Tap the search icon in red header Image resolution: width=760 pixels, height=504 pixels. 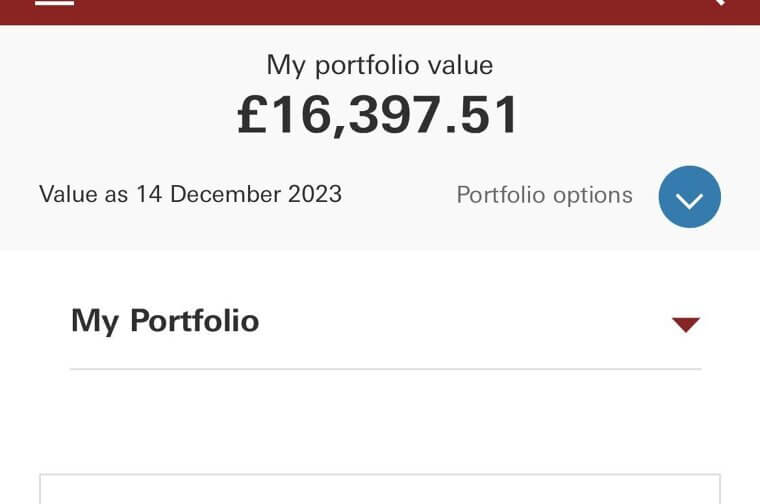click(x=714, y=4)
